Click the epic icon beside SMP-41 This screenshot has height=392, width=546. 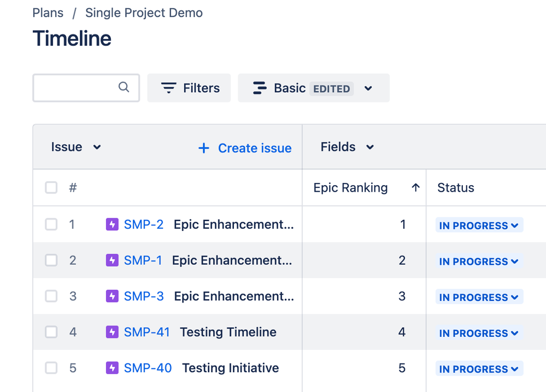click(x=112, y=332)
